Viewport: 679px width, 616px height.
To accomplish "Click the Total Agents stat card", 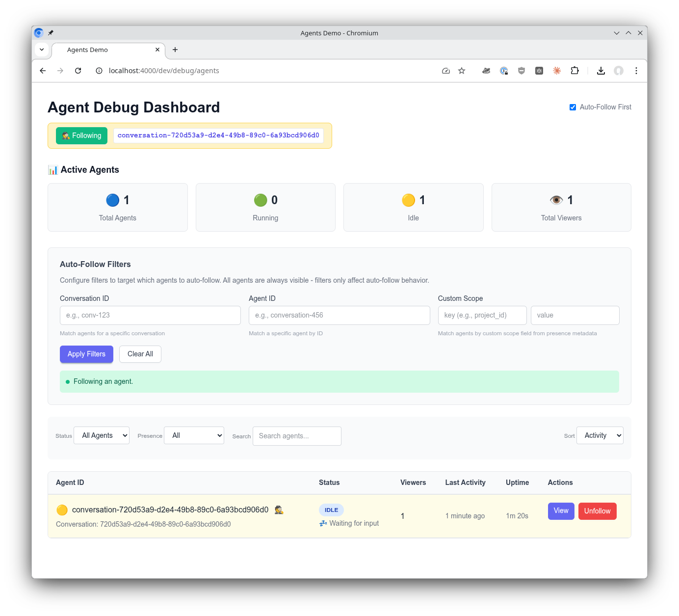I will [x=118, y=207].
